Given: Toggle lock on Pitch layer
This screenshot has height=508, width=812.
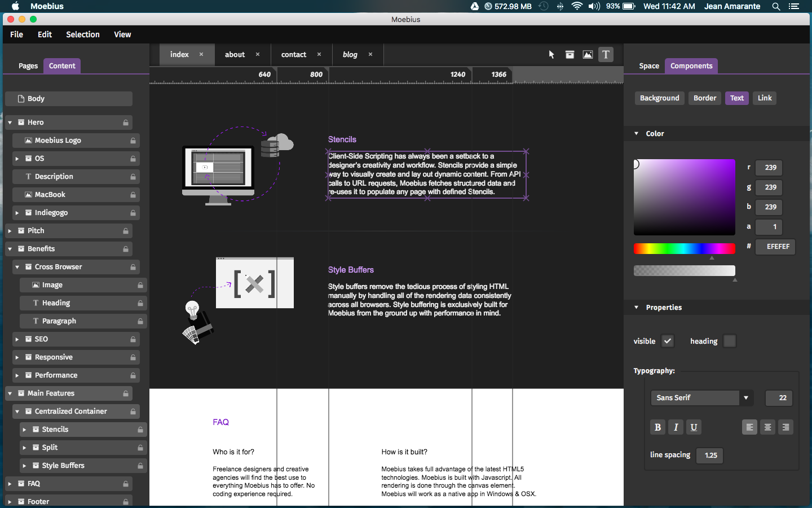Looking at the screenshot, I should tap(126, 231).
